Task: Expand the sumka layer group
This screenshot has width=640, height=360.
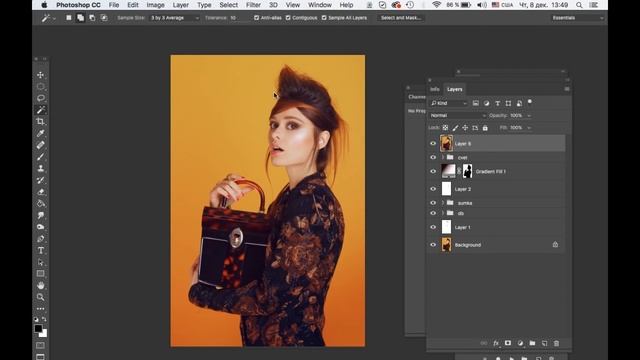Action: pos(443,203)
